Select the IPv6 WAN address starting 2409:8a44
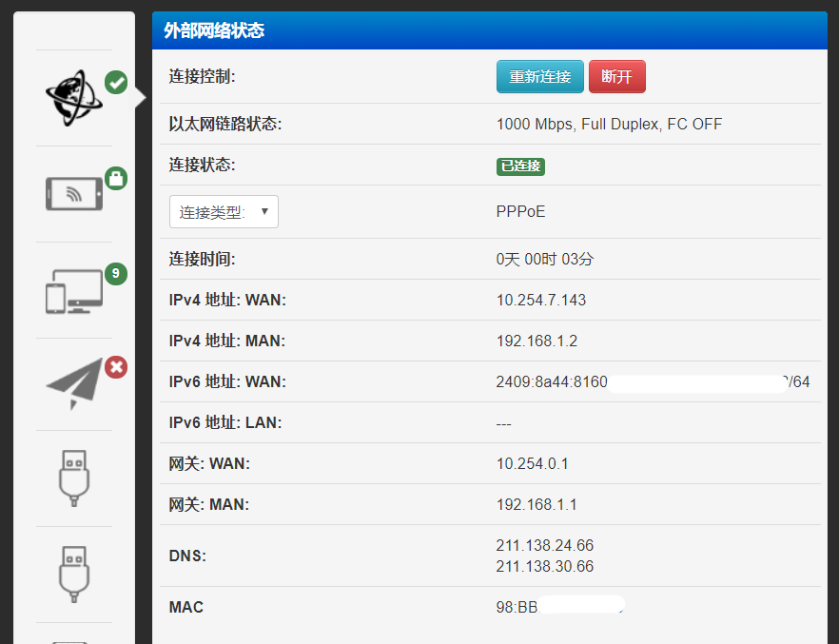839x644 pixels. [x=653, y=381]
